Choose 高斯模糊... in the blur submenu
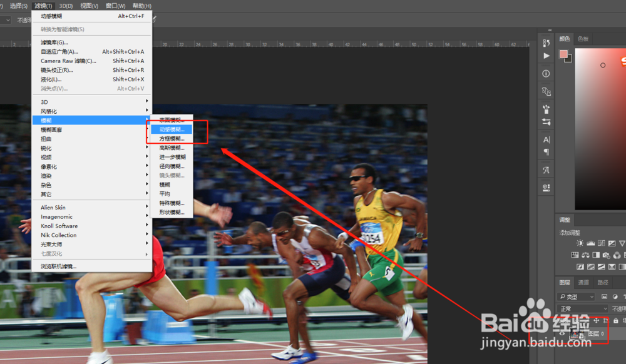 point(172,148)
